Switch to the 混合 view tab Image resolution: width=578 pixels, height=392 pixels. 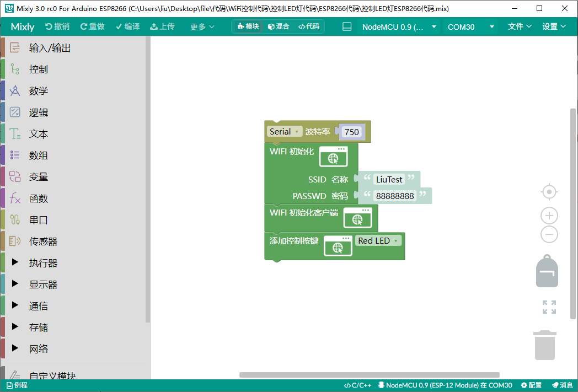coord(279,26)
